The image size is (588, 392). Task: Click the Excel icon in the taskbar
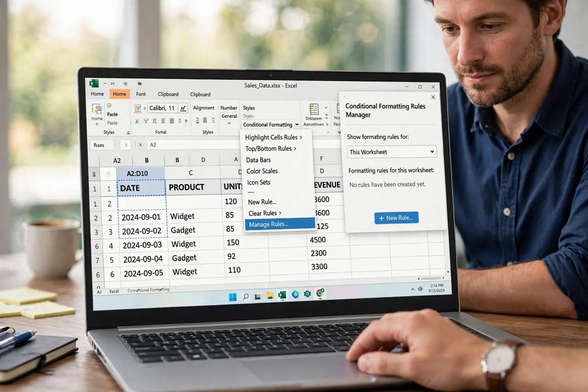(282, 295)
